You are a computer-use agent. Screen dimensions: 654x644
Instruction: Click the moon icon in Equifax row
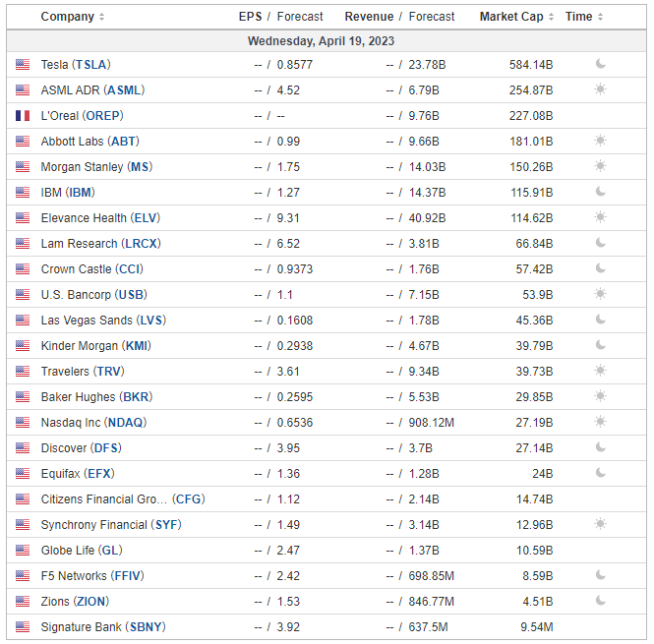[600, 473]
